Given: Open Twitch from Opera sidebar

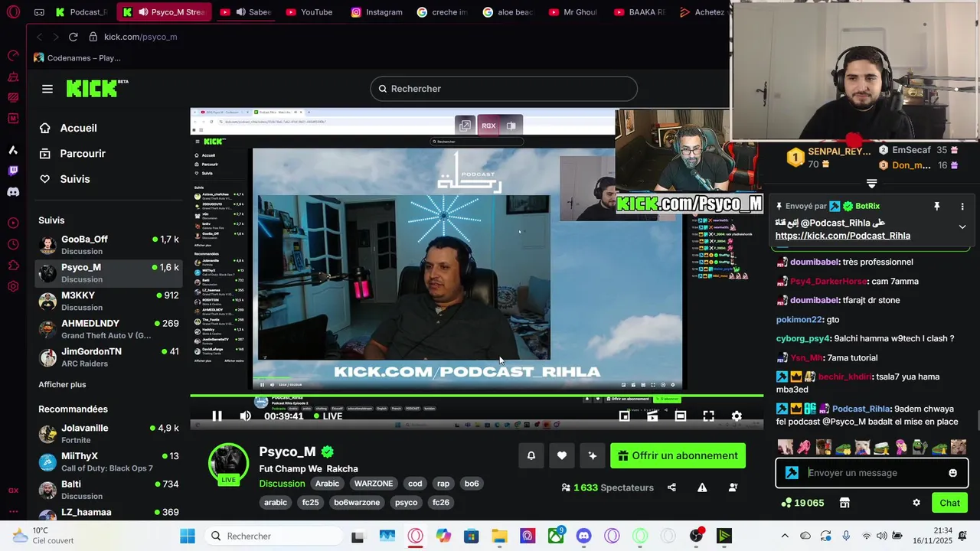Looking at the screenshot, I should pos(13,171).
